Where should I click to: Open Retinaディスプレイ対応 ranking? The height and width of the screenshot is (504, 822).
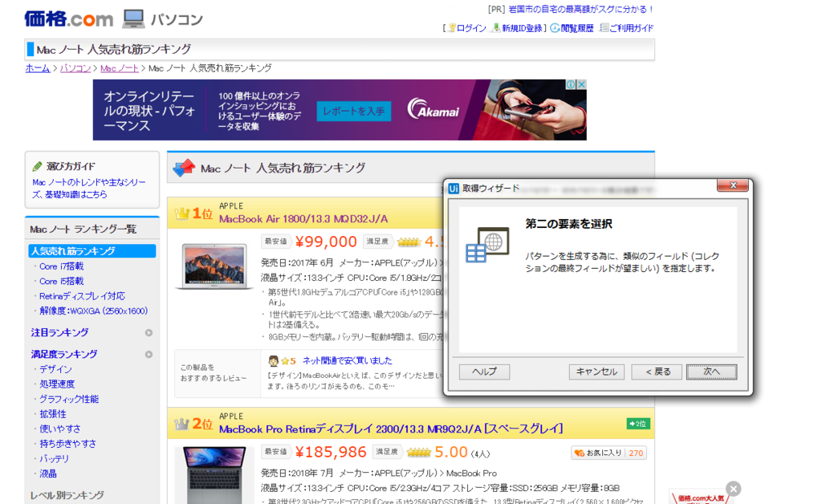82,296
